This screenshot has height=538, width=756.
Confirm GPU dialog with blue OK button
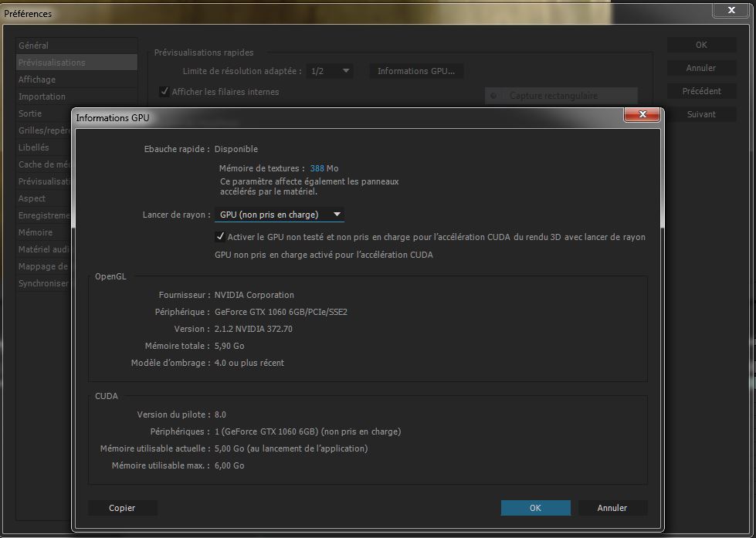coord(535,508)
